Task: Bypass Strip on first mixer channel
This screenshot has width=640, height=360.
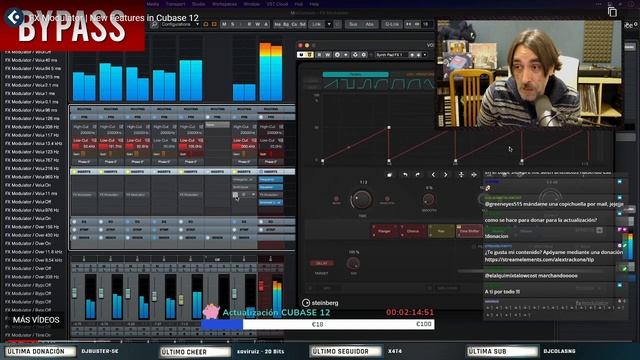Action: pyautogui.click(x=74, y=229)
